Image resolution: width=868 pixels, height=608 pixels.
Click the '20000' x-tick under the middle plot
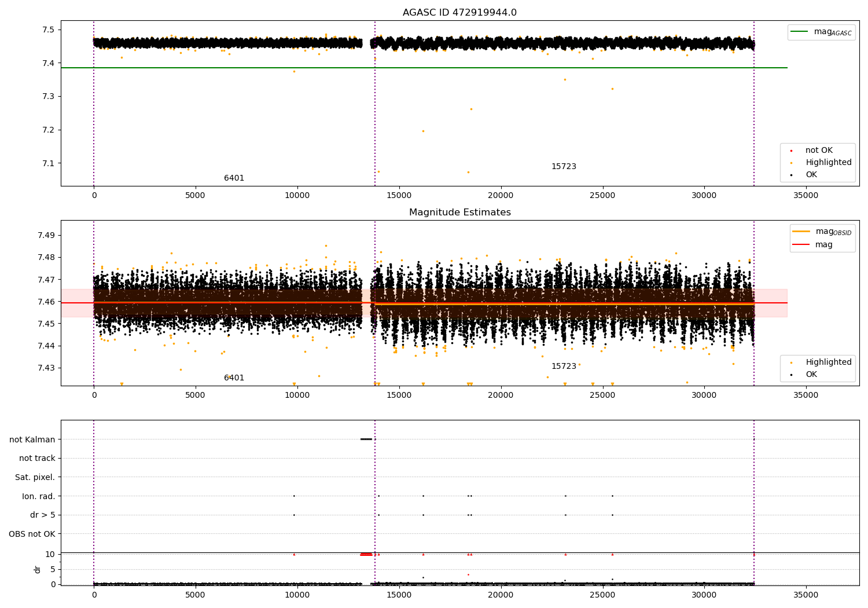tap(501, 395)
